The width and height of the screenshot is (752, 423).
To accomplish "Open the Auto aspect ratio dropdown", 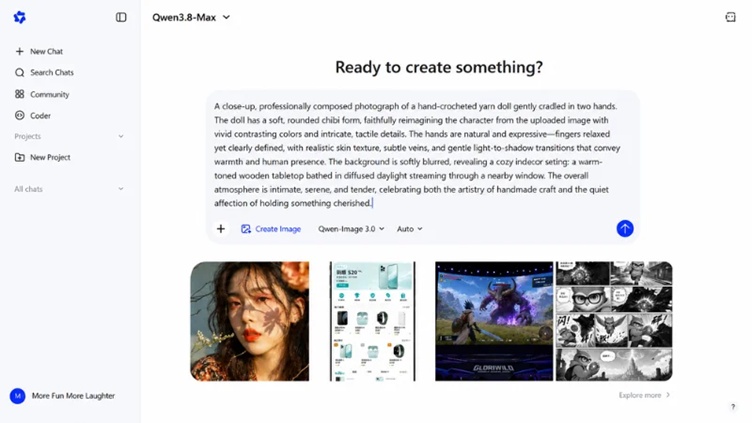I will pyautogui.click(x=410, y=229).
